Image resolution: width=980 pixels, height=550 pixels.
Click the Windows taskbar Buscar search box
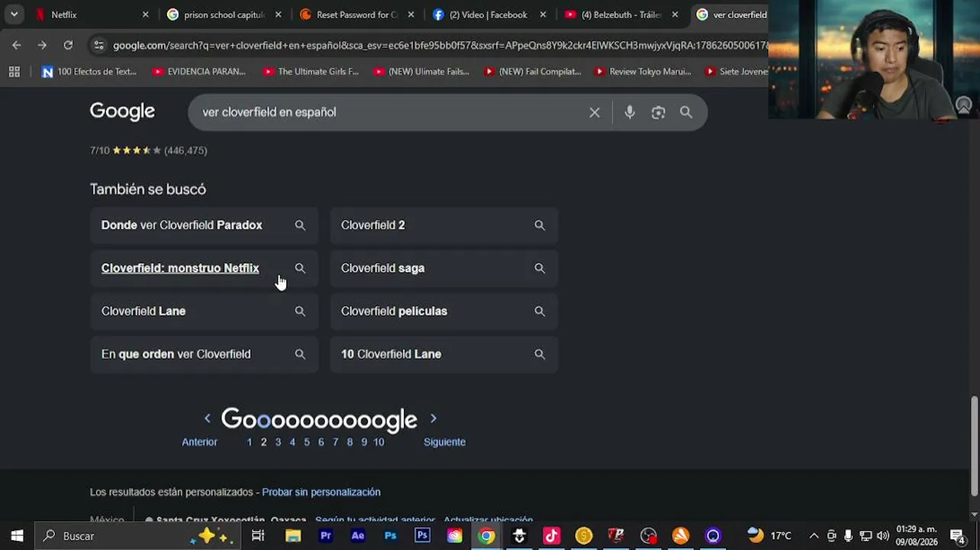[x=137, y=535]
